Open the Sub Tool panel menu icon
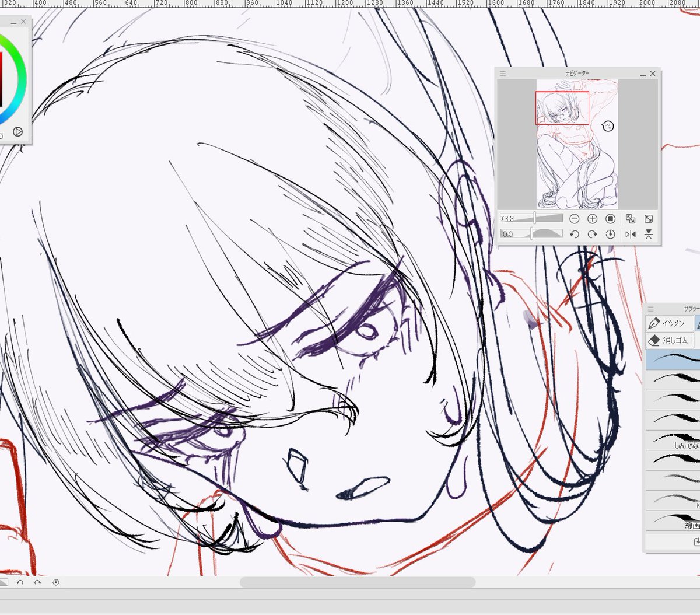This screenshot has width=700, height=615. pos(651,309)
